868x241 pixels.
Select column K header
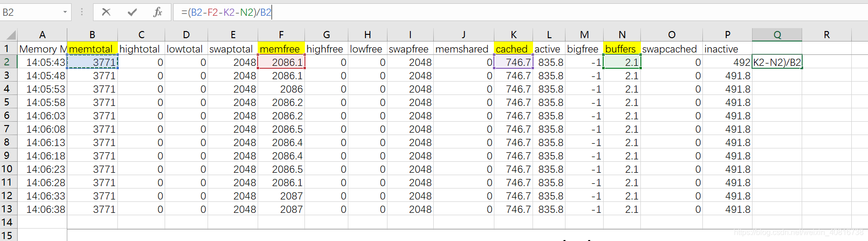[x=513, y=35]
